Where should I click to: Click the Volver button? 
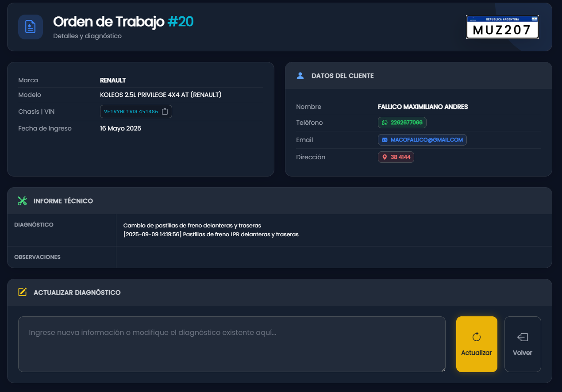[523, 344]
